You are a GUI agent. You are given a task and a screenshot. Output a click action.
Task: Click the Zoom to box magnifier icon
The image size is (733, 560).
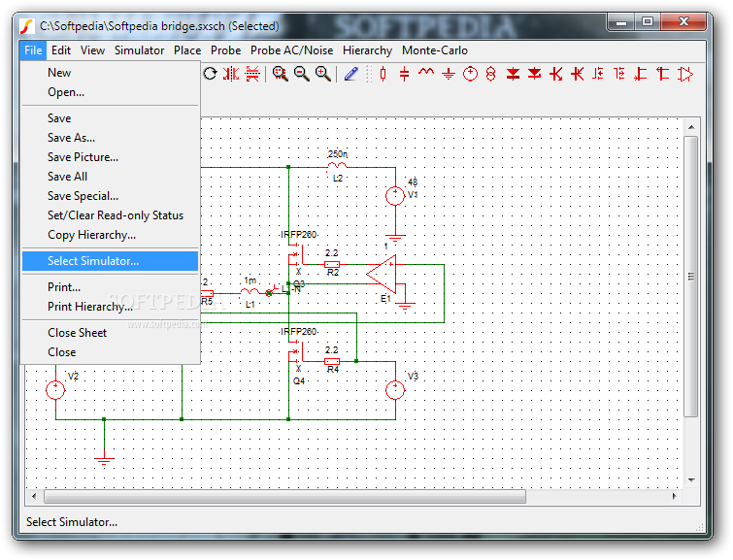pos(281,74)
